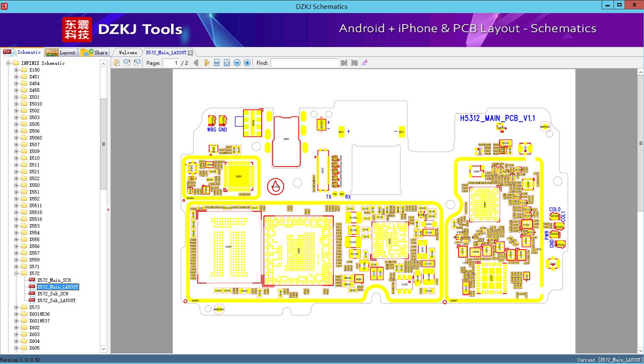Find previous match icon
This screenshot has height=364, width=644.
tap(344, 63)
